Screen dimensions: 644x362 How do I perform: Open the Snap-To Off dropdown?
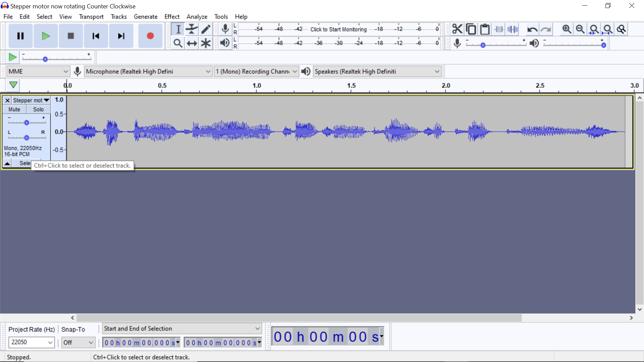78,343
